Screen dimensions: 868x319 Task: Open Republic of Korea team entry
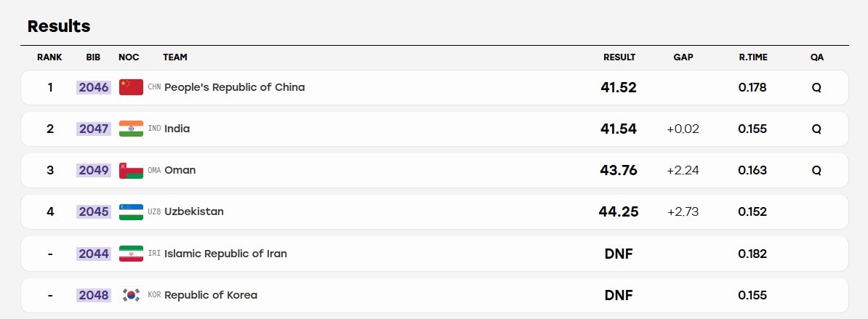point(211,295)
